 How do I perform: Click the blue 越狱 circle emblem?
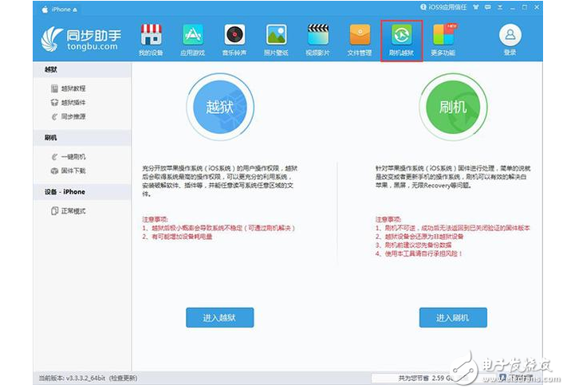pos(220,108)
